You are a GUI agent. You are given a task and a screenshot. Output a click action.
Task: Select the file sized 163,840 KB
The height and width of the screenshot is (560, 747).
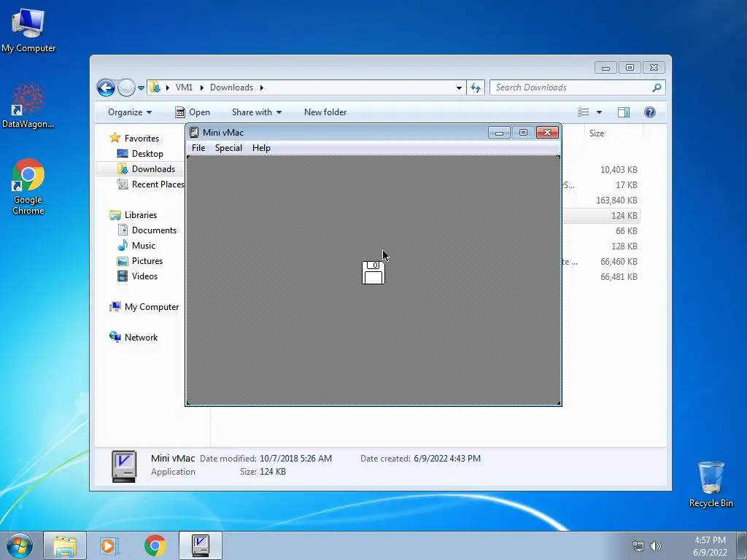tap(616, 201)
